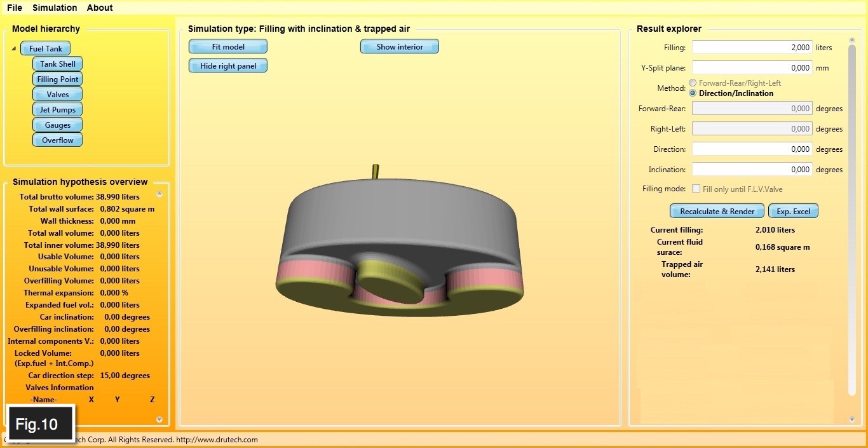Viewport: 868px width, 448px height.
Task: Collapse the Fuel Tank tree node arrow
Action: [14, 49]
